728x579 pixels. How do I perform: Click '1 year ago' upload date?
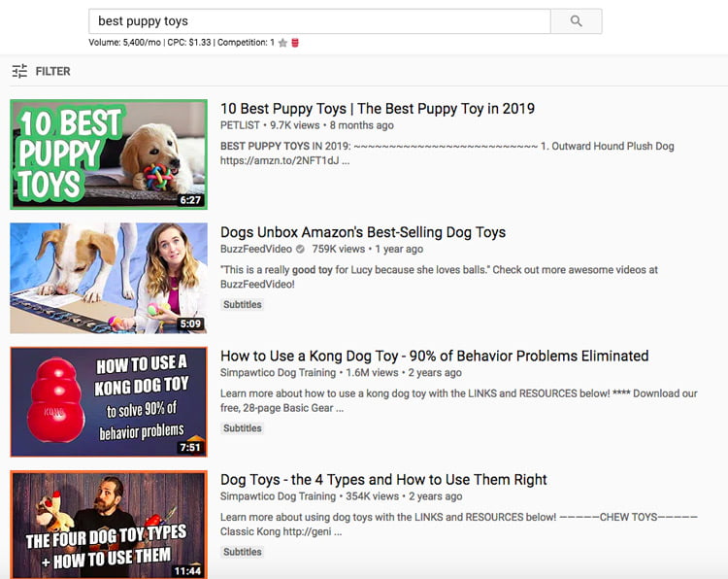399,249
